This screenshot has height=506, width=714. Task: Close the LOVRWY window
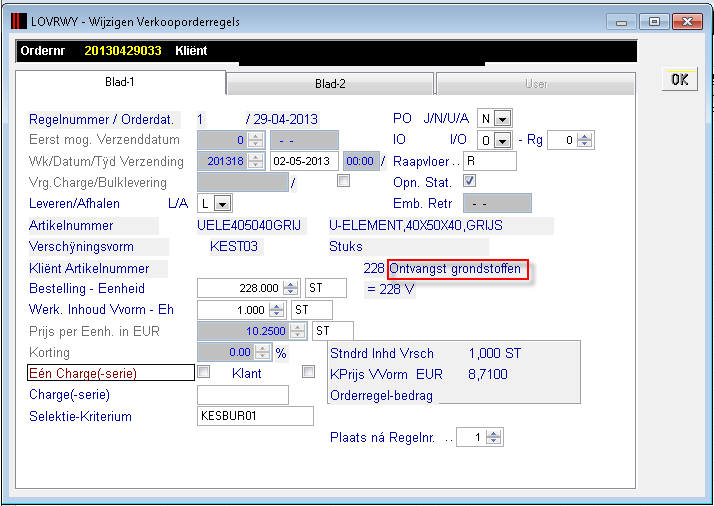click(687, 21)
